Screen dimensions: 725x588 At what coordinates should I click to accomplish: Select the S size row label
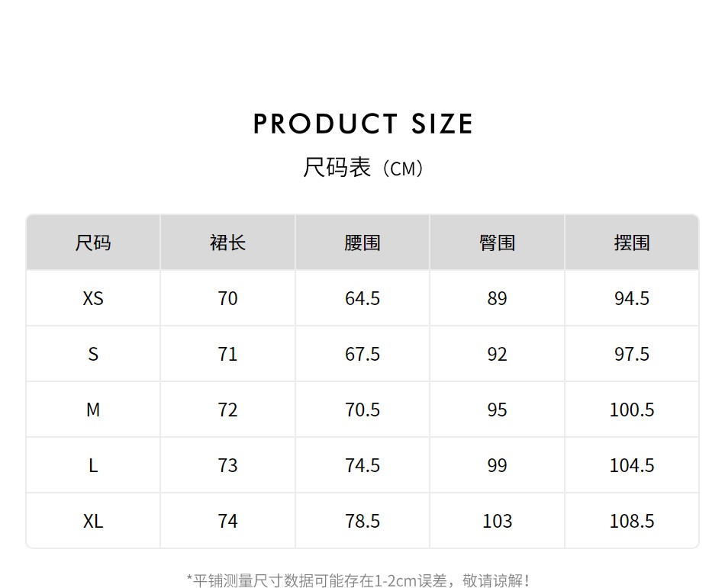(93, 354)
